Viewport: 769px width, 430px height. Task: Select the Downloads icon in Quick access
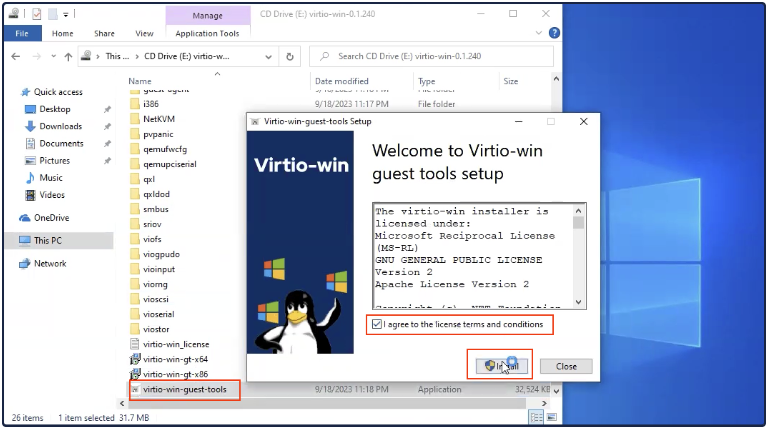(x=29, y=126)
